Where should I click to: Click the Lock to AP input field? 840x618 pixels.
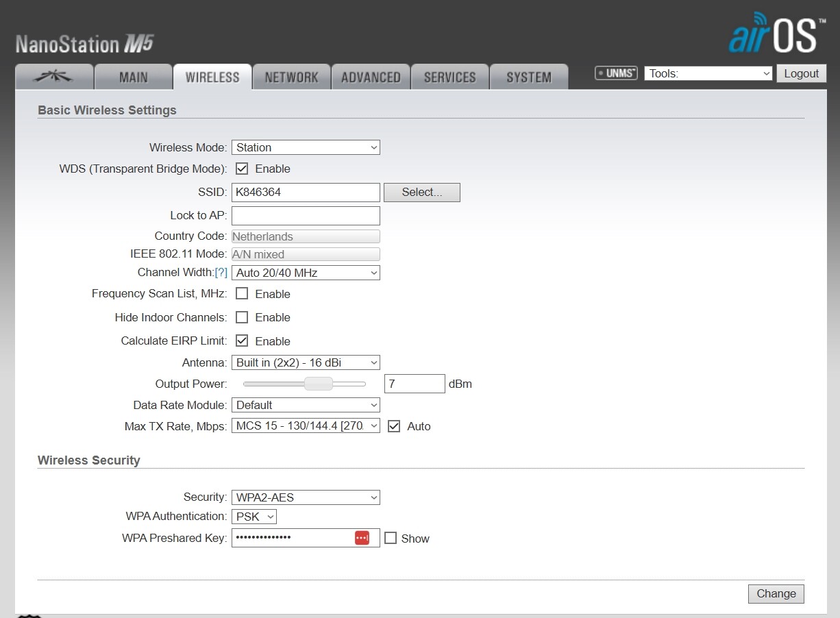(x=305, y=215)
